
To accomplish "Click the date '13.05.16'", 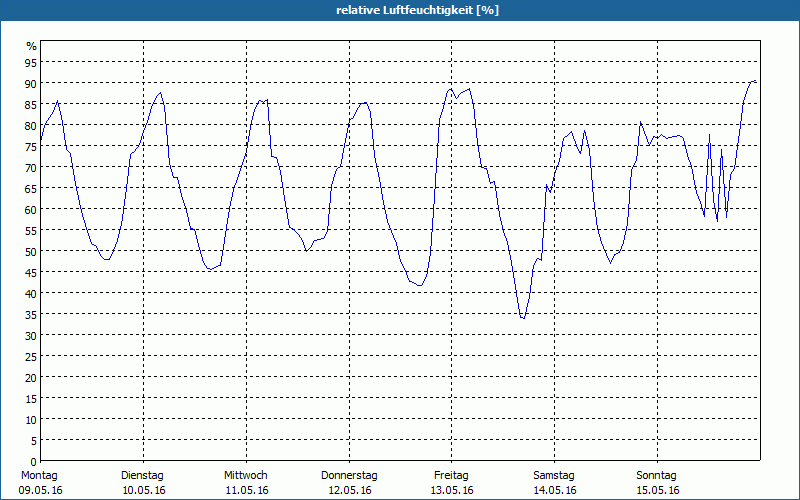I will click(452, 491).
